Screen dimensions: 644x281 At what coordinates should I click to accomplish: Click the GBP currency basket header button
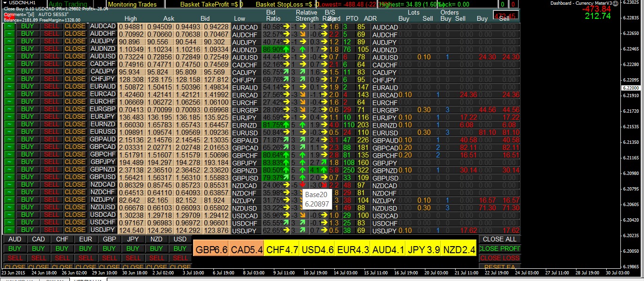point(109,239)
